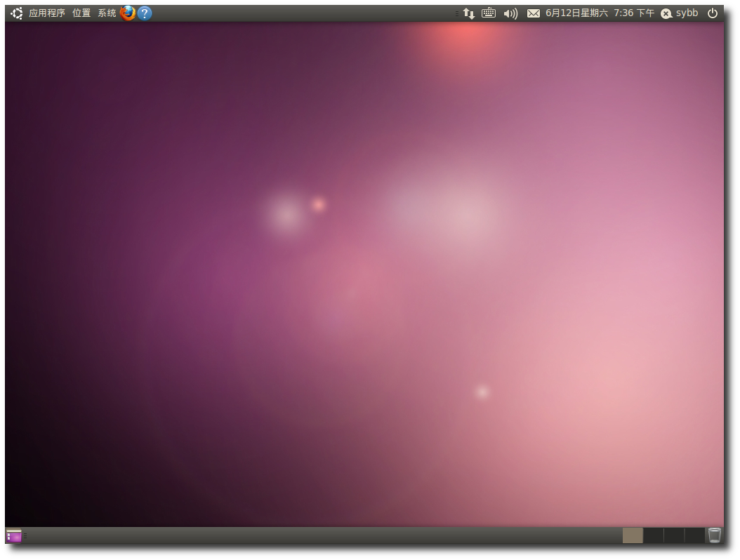Screen dimensions: 740x560
Task: Switch to the third workspace
Action: (674, 535)
